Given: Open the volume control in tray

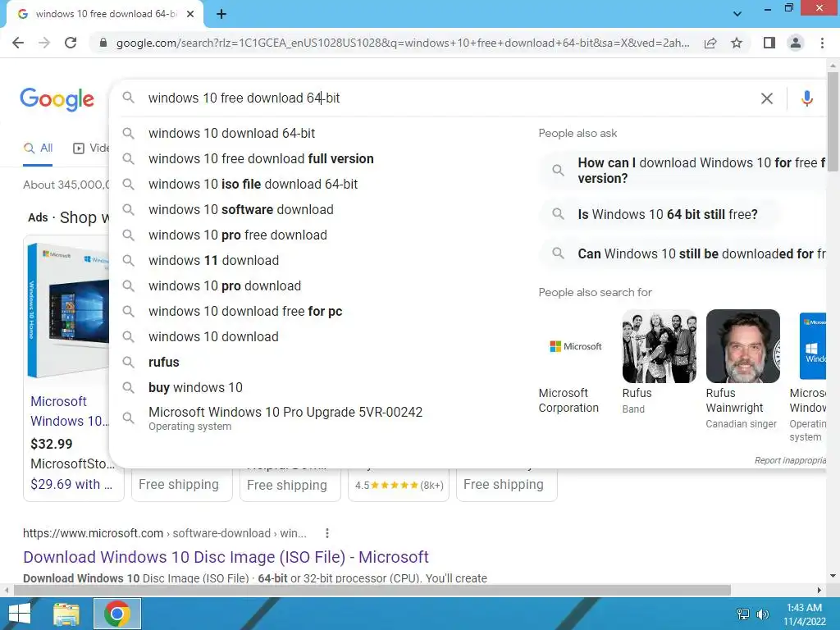Looking at the screenshot, I should coord(762,614).
